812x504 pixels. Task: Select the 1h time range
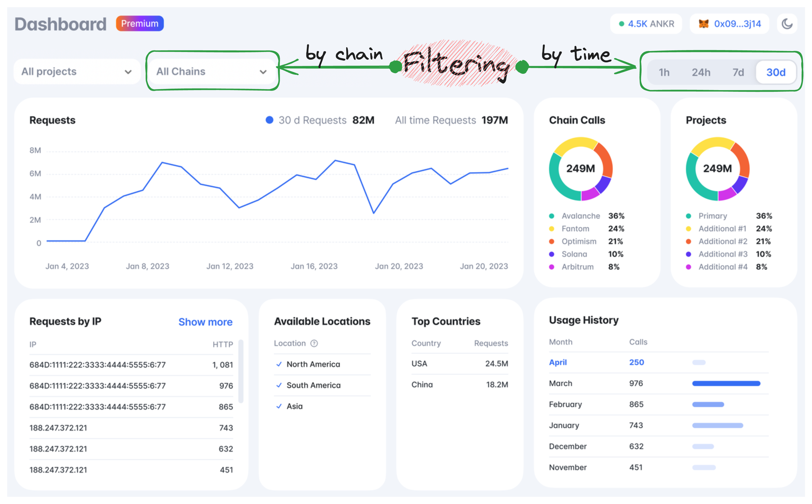(664, 72)
